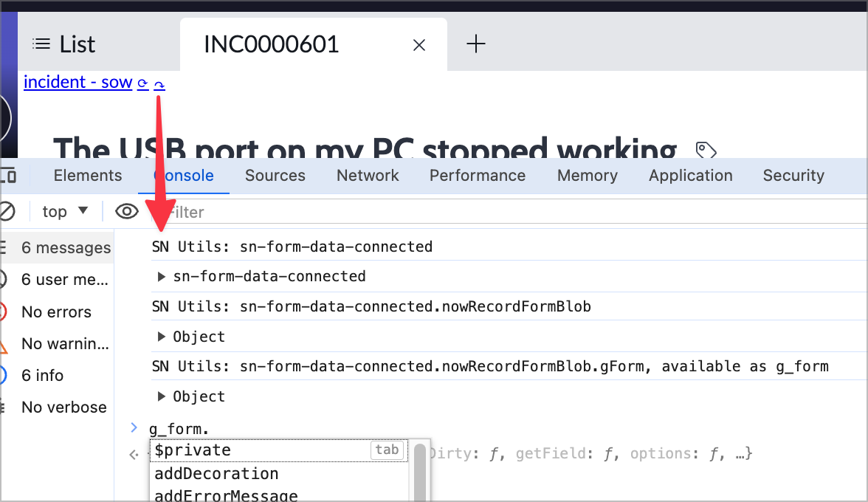Viewport: 868px width, 502px height.
Task: Click the verbose filter in console sidebar
Action: pos(63,407)
